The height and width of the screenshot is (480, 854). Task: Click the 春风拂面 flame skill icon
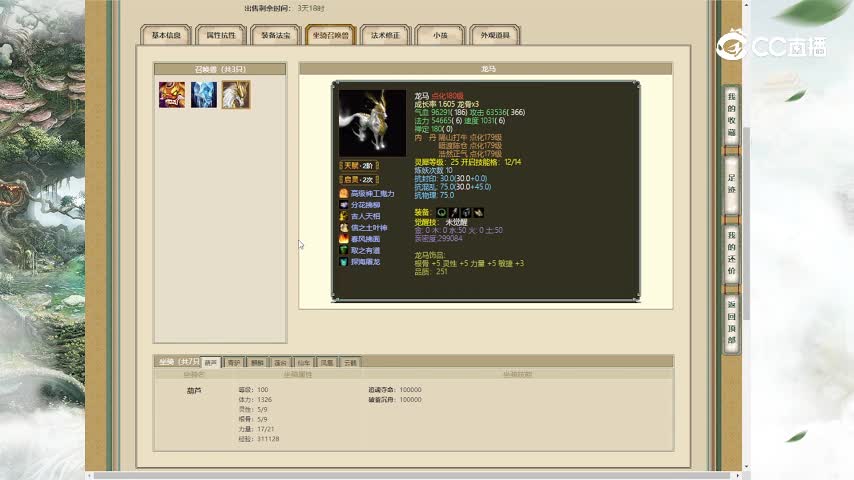(x=344, y=239)
